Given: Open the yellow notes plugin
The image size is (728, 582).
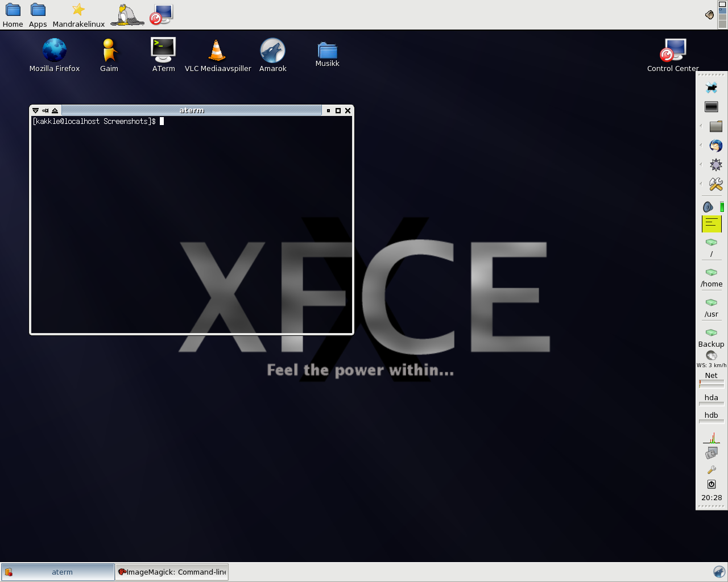Looking at the screenshot, I should point(712,224).
